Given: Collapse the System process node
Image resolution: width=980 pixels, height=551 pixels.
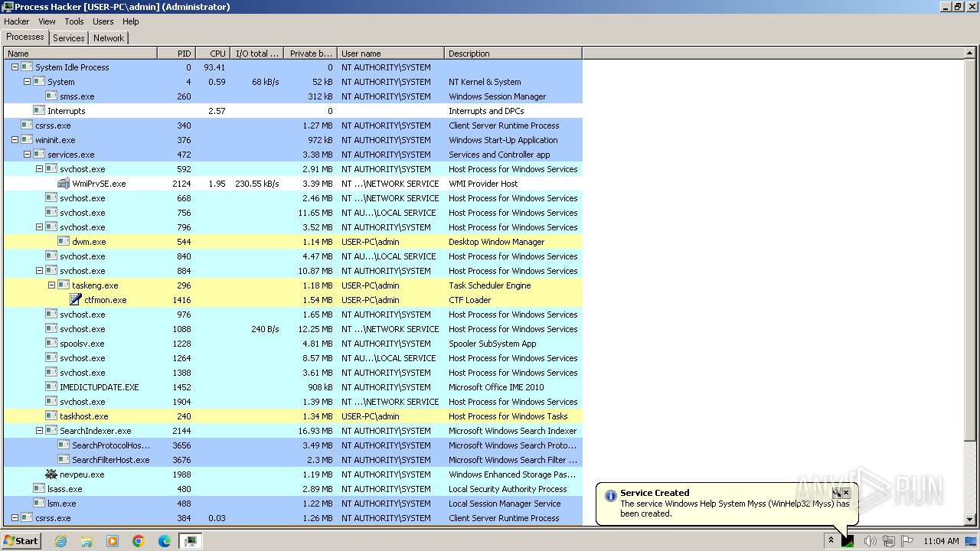Looking at the screenshot, I should (27, 82).
